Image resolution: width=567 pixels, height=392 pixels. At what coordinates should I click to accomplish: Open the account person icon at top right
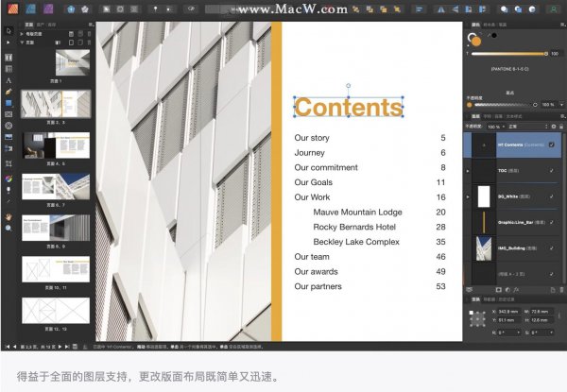(553, 9)
